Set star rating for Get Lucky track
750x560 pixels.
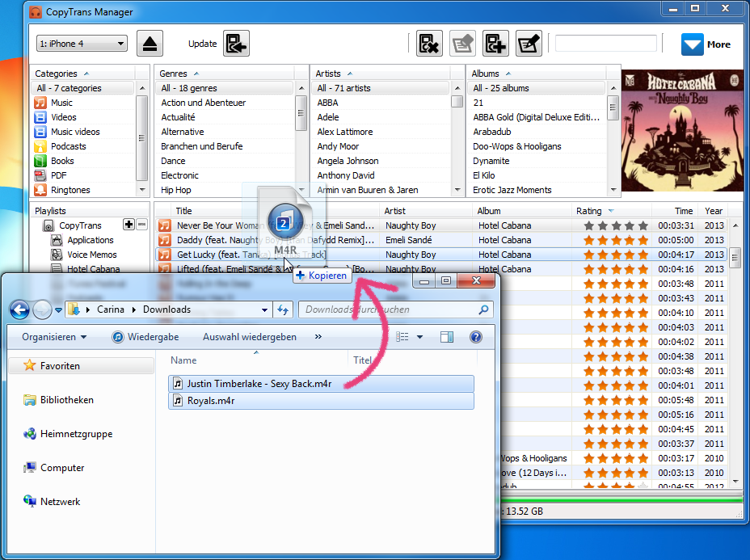tap(616, 255)
